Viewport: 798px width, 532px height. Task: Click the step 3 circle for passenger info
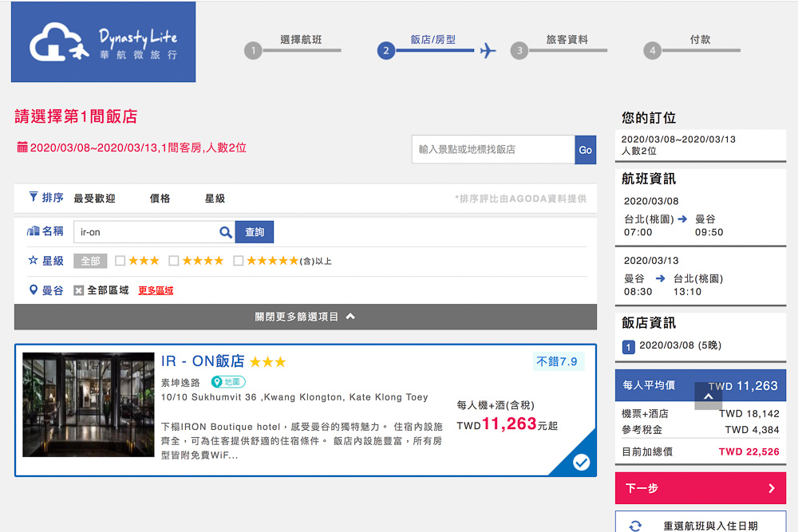519,50
